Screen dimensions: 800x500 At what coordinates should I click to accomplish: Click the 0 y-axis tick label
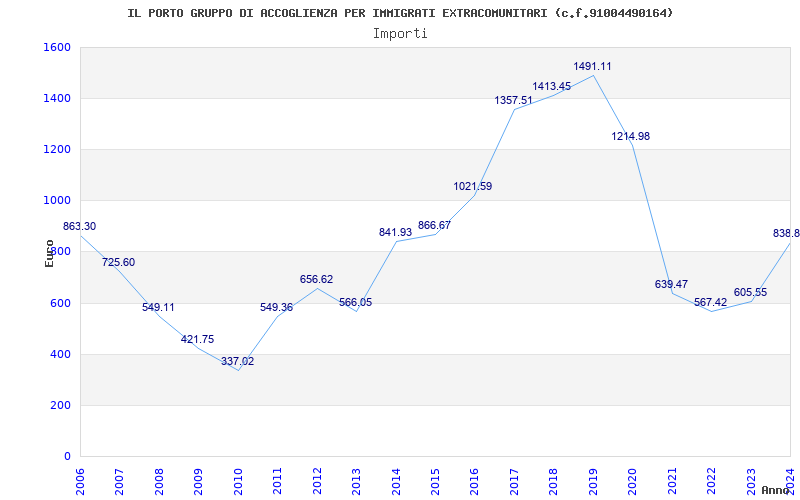[67, 456]
